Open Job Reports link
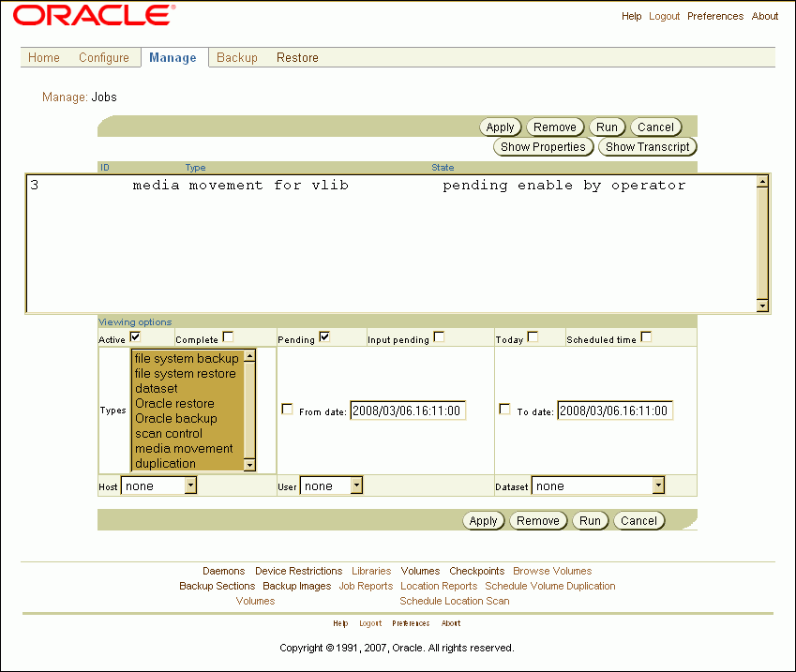 tap(366, 586)
